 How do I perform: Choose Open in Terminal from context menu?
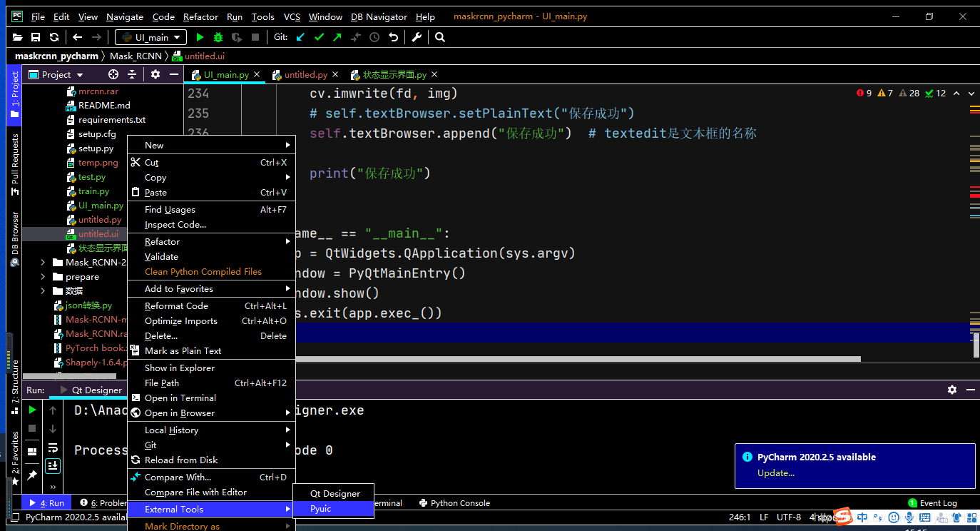point(211,398)
